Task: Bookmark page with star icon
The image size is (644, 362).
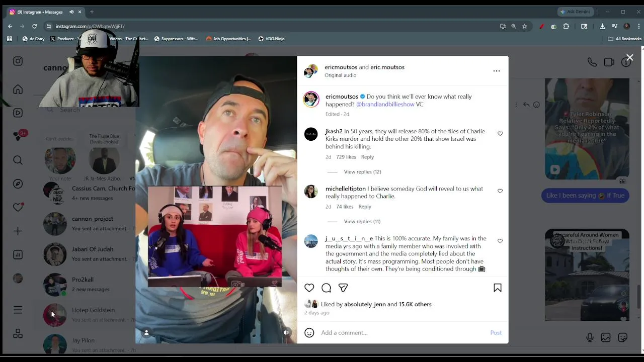Action: [x=525, y=26]
